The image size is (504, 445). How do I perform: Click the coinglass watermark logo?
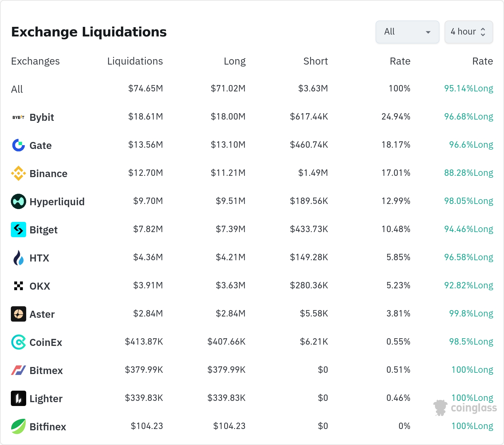point(465,408)
